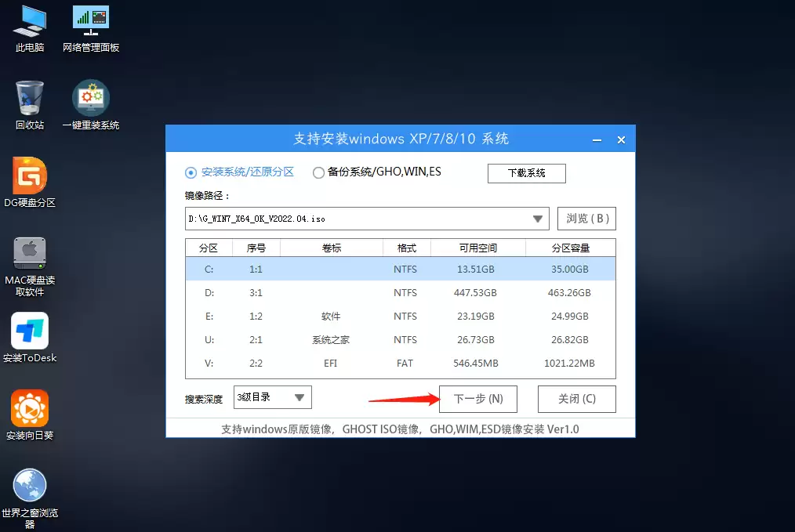
Task: Launch DG硬盘分区 partition tool
Action: 30,176
